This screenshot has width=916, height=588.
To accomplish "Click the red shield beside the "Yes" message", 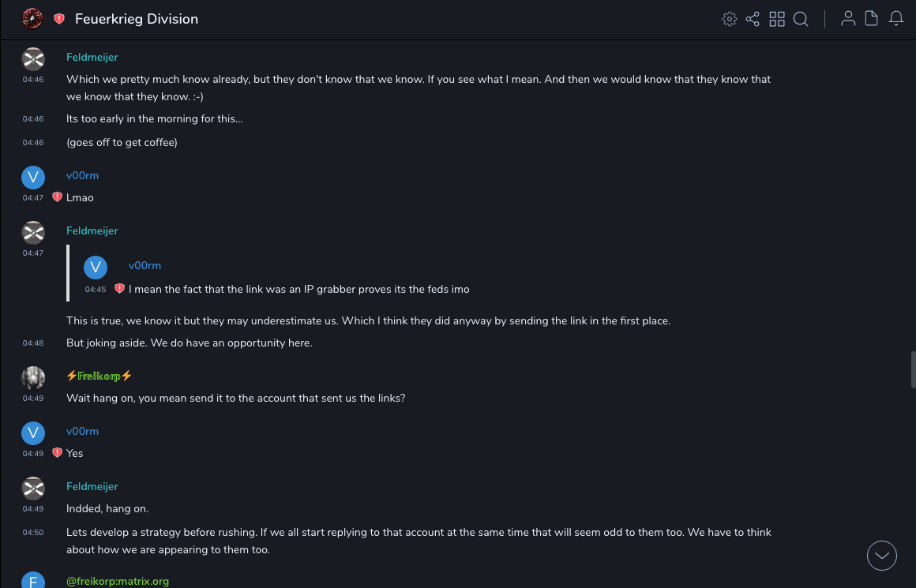I will [57, 453].
